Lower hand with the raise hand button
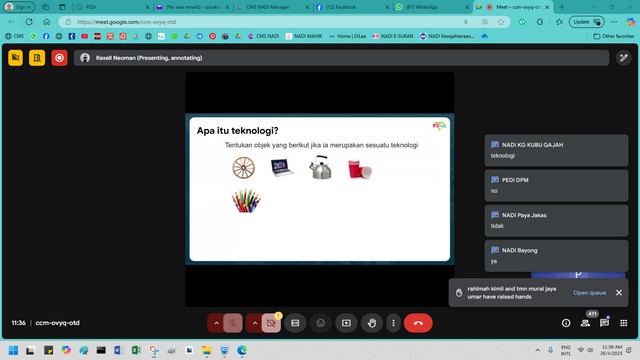The image size is (640, 360). click(x=371, y=323)
